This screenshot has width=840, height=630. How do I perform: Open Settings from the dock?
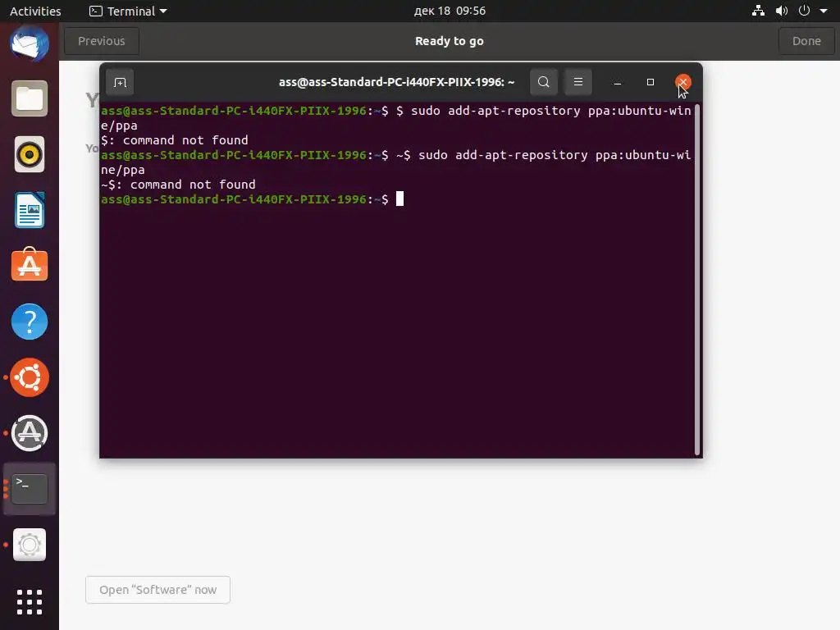coord(30,545)
